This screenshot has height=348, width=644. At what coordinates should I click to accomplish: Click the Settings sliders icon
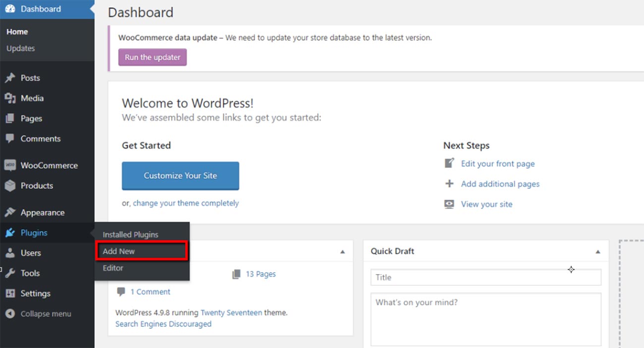click(x=10, y=293)
